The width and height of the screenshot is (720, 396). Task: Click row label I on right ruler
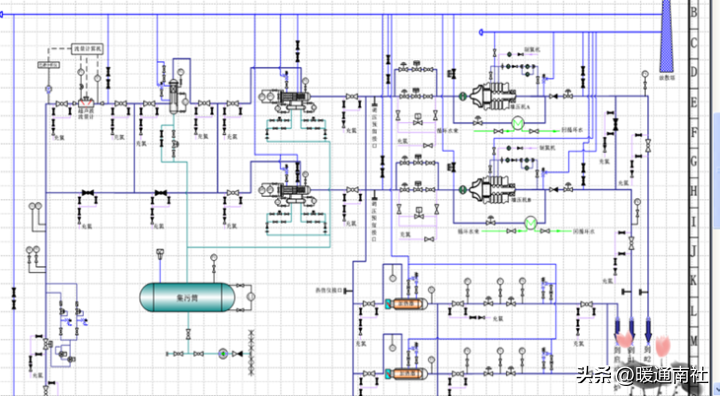[694, 221]
